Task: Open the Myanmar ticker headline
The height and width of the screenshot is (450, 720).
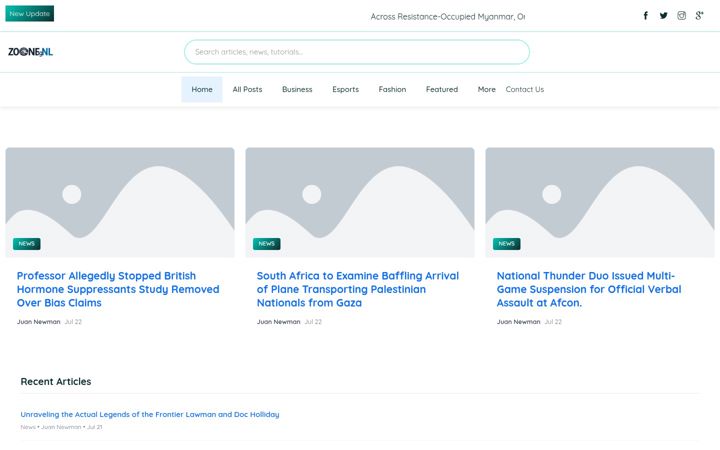Action: [x=448, y=17]
